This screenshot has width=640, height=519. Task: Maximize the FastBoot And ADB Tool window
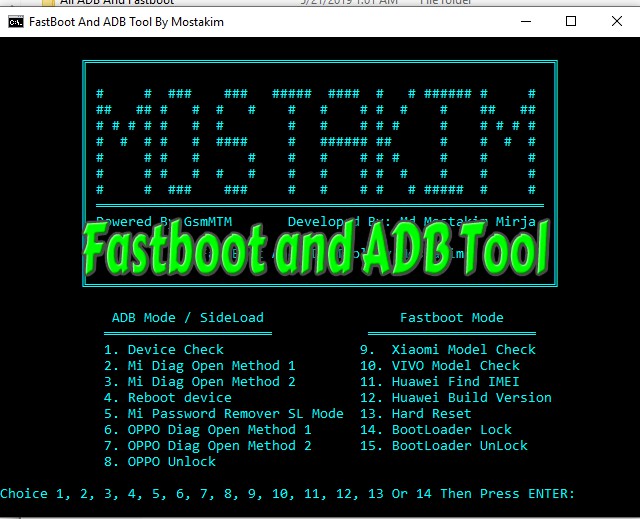[x=571, y=21]
